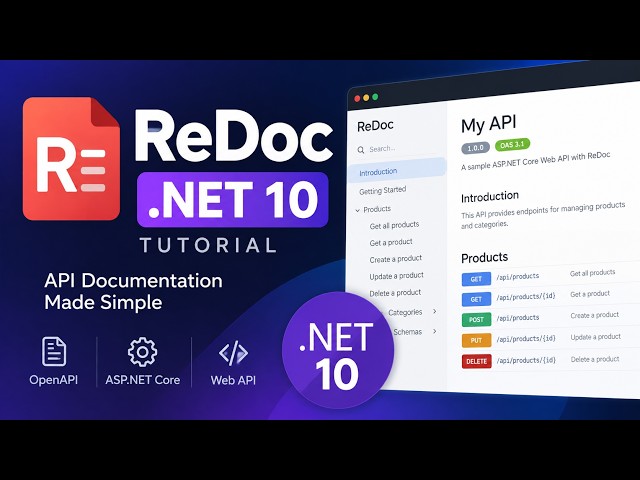Click the large ReDoc title text

[x=234, y=136]
